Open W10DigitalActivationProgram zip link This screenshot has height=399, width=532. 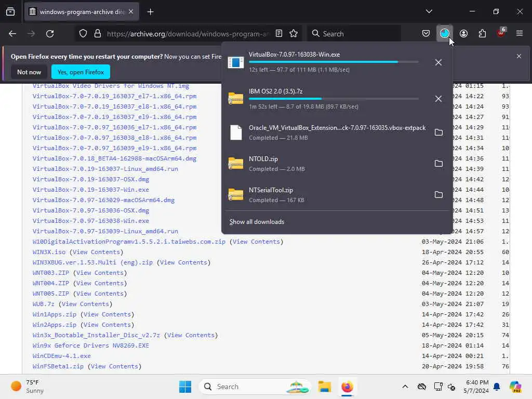pos(129,242)
